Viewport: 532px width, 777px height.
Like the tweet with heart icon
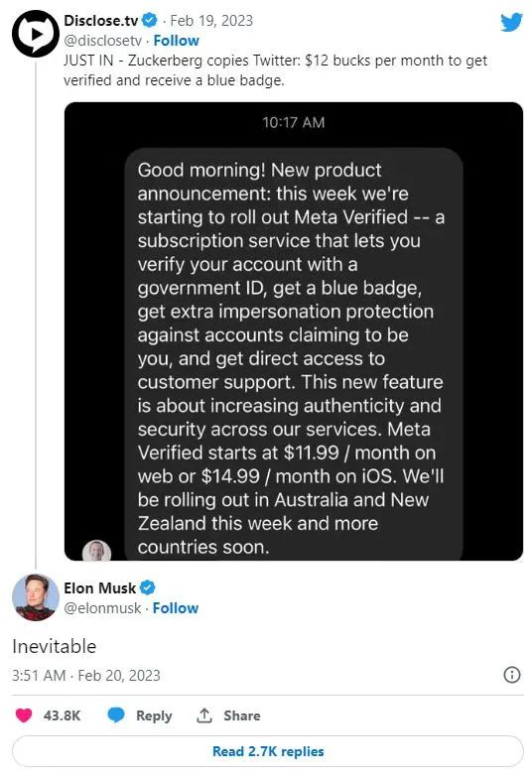24,715
